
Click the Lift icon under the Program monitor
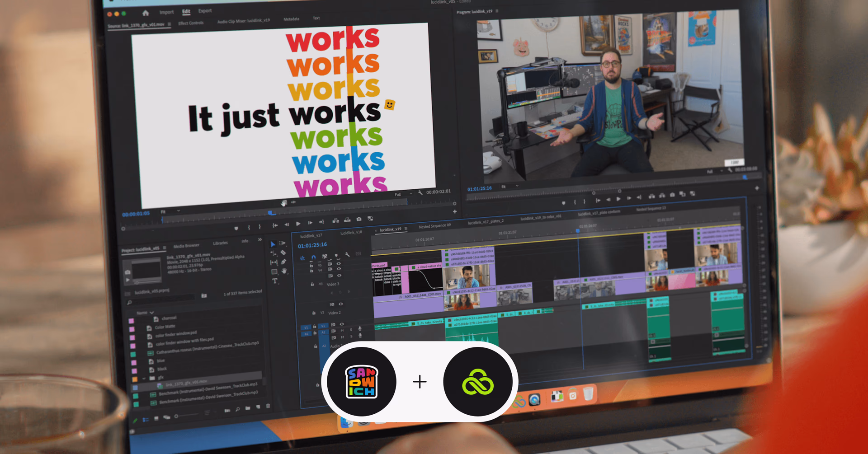pos(651,196)
